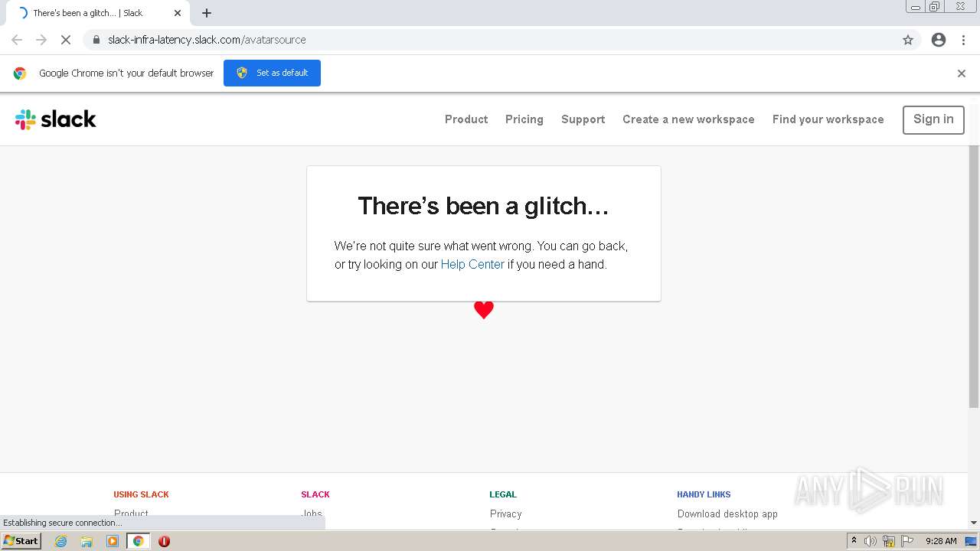Follow the Help Center link
This screenshot has width=980, height=551.
pyautogui.click(x=472, y=265)
